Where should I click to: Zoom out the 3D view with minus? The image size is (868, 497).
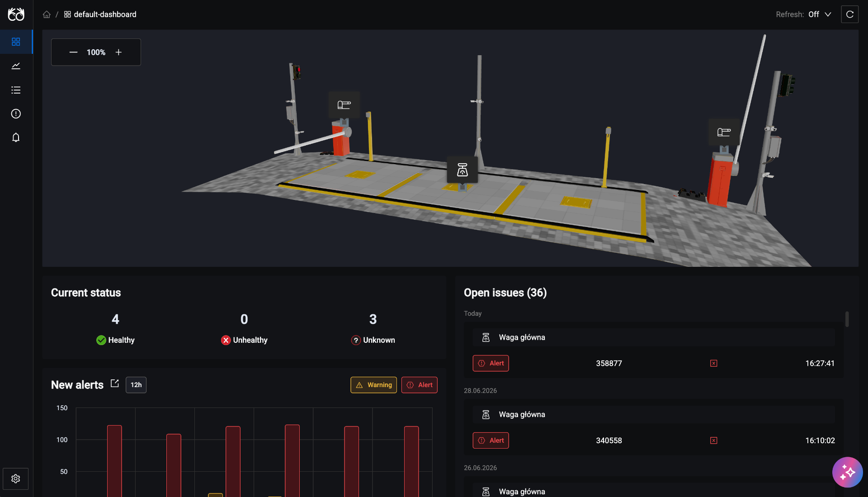tap(73, 52)
